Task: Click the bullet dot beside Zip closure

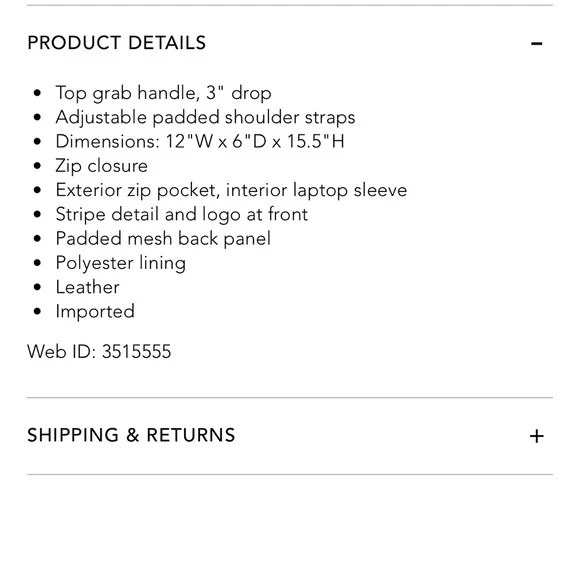Action: click(x=37, y=166)
